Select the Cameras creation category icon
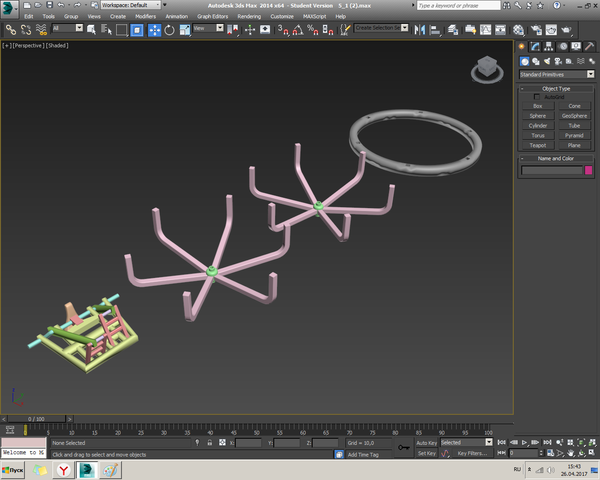This screenshot has height=480, width=600. [560, 61]
